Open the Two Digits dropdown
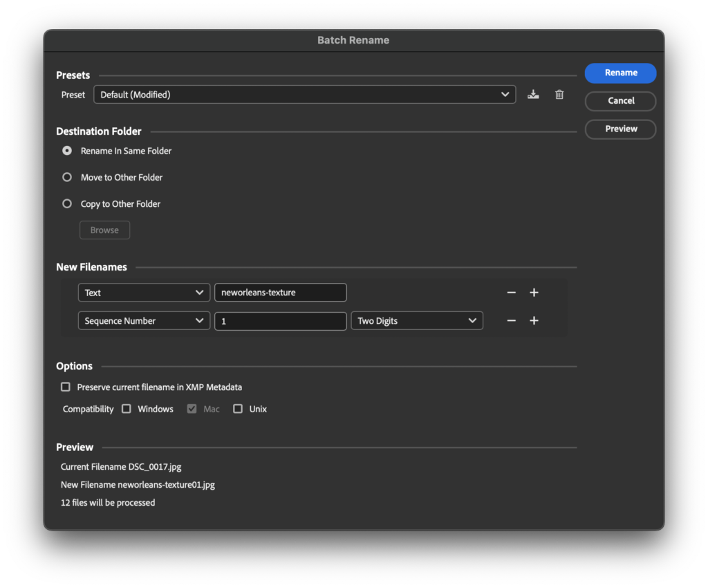This screenshot has height=588, width=708. 417,321
